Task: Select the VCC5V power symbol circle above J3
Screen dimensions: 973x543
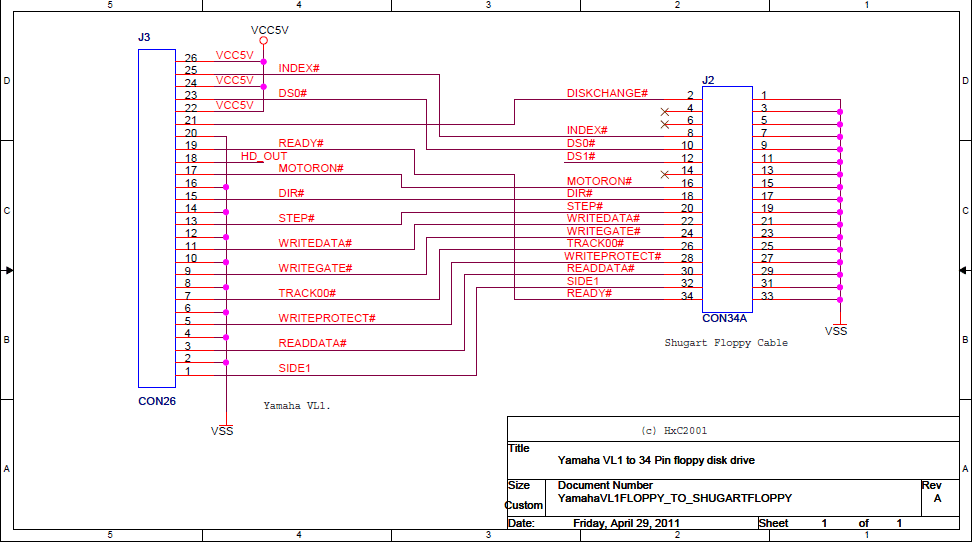Action: 264,41
